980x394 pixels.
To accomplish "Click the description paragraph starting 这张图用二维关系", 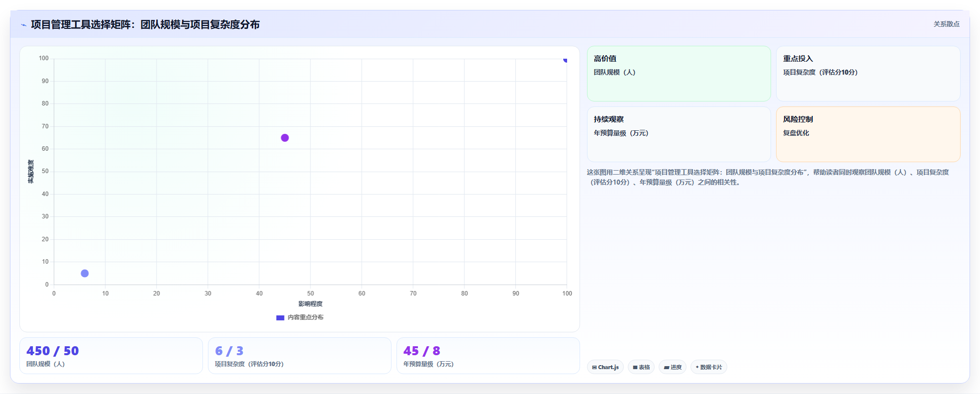I will click(768, 177).
